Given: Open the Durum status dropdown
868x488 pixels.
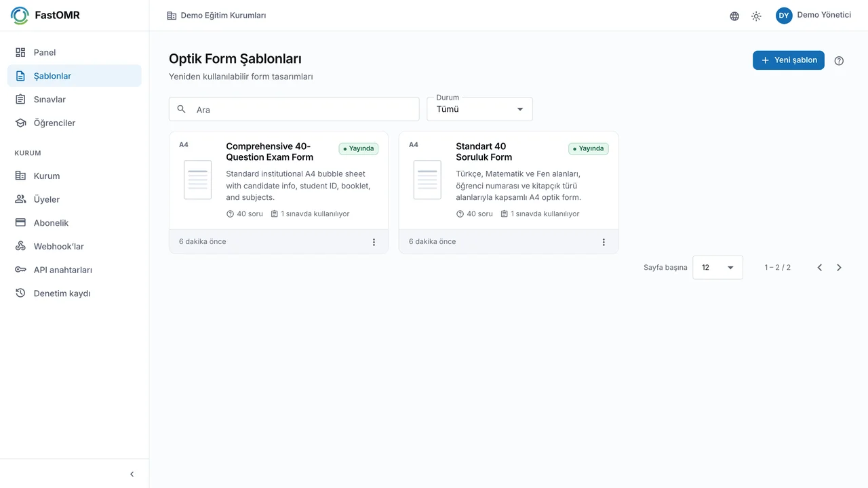Looking at the screenshot, I should (479, 109).
